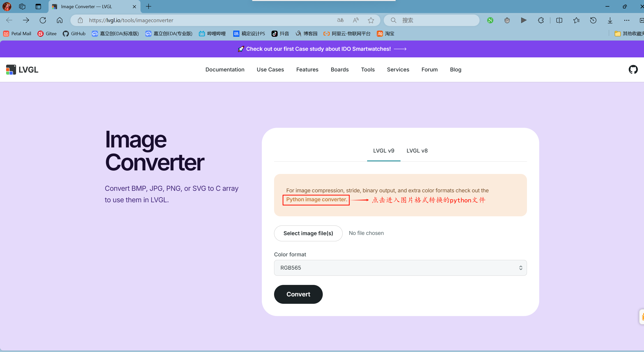The image size is (644, 352).
Task: Focus the 搜索 search box
Action: (x=432, y=20)
